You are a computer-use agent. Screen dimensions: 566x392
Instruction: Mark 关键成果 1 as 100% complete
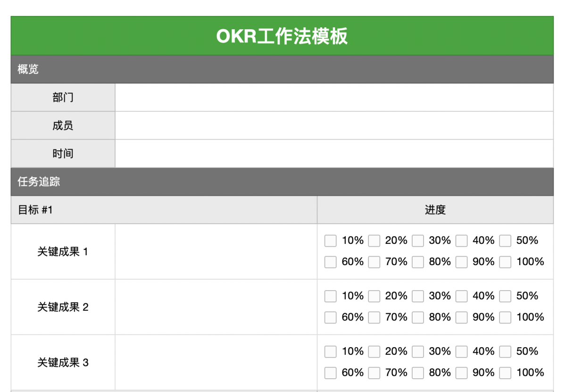(x=505, y=262)
